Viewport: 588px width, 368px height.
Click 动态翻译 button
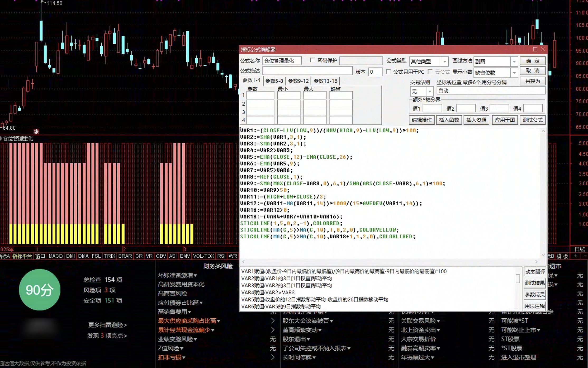[535, 272]
